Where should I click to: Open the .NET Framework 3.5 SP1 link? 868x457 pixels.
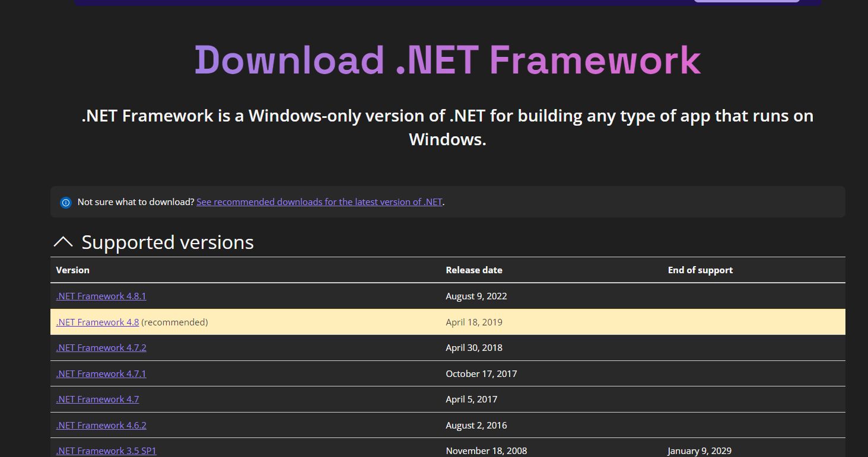106,450
